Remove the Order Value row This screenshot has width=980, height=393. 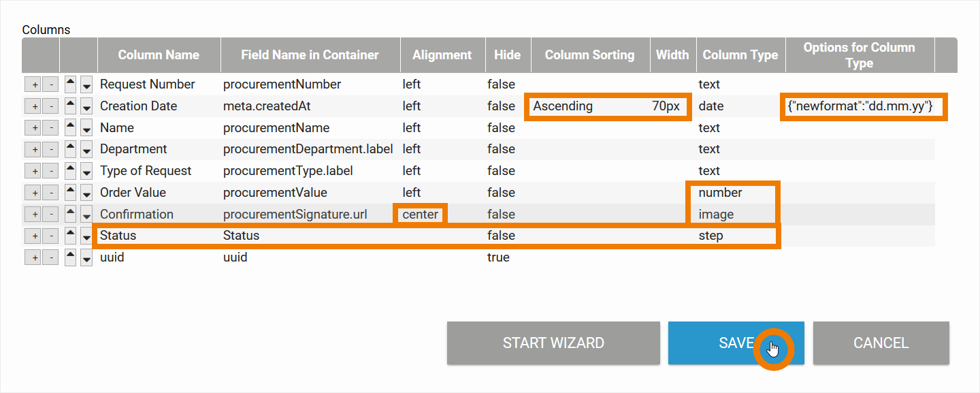point(50,192)
